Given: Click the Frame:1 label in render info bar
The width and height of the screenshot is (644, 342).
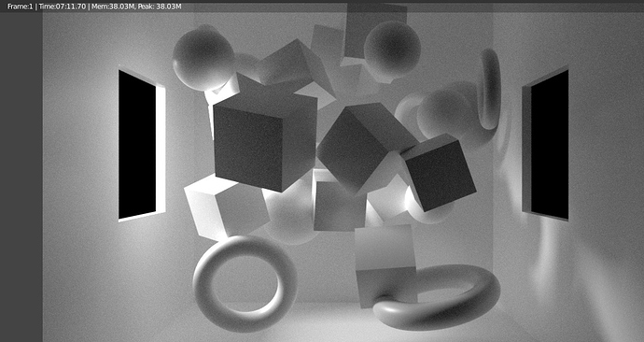Looking at the screenshot, I should point(20,7).
